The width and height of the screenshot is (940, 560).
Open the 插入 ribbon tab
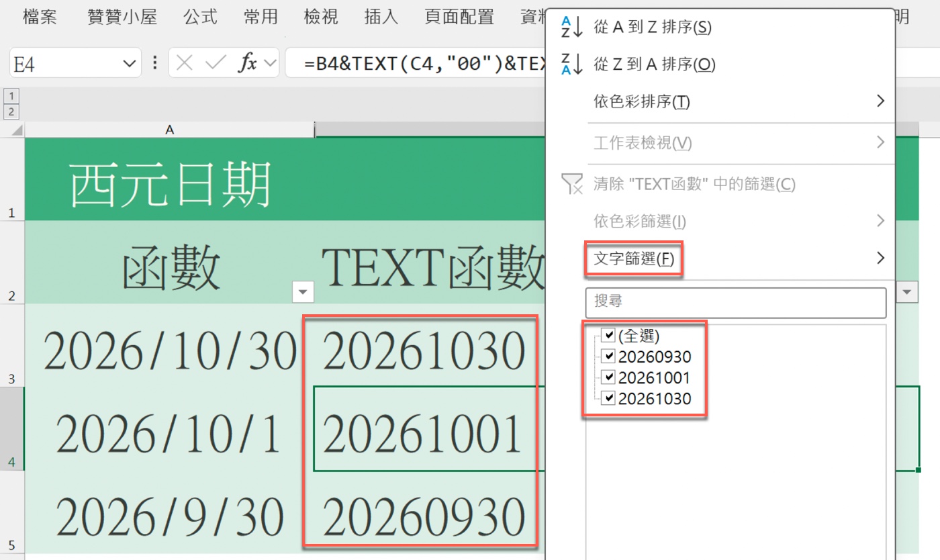381,17
